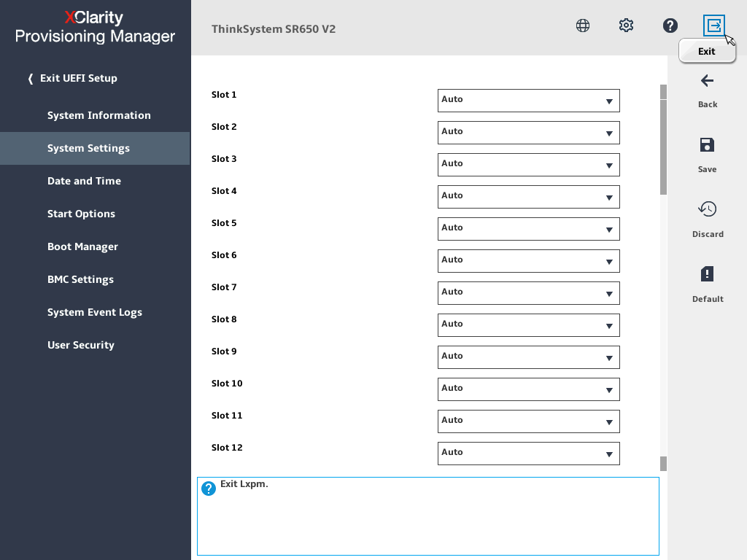
Task: Open the Slot 4 dropdown
Action: tap(528, 197)
